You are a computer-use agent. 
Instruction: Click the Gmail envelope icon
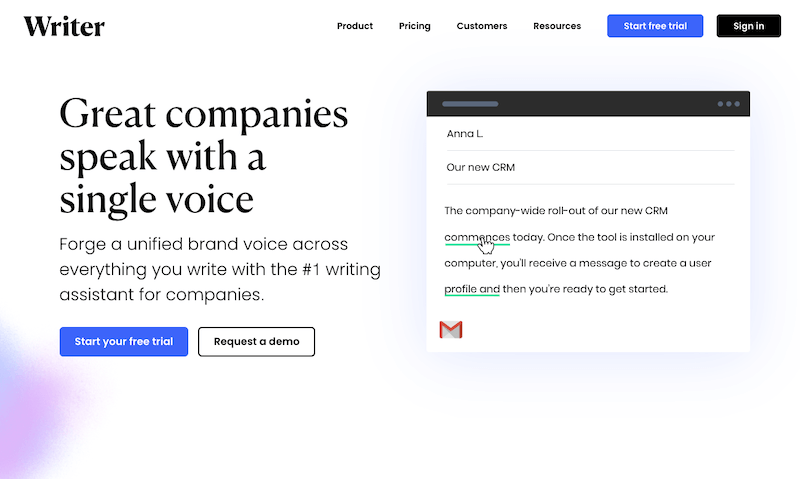(x=451, y=329)
